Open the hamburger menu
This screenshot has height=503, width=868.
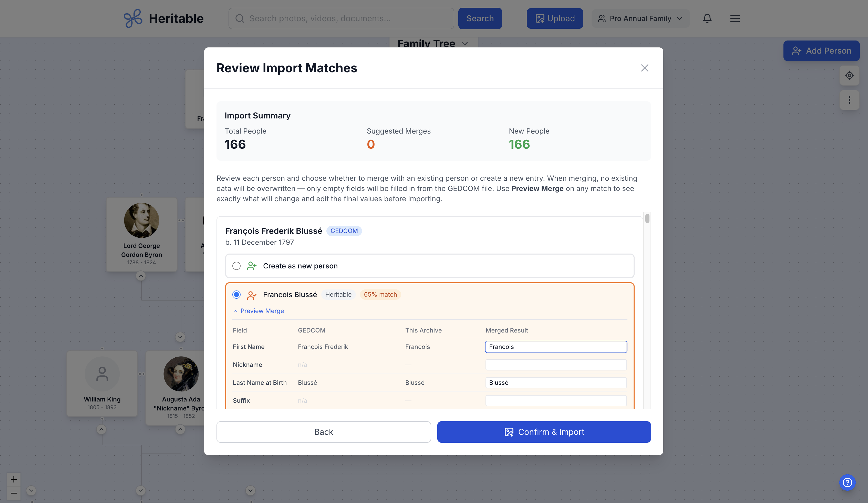(735, 18)
